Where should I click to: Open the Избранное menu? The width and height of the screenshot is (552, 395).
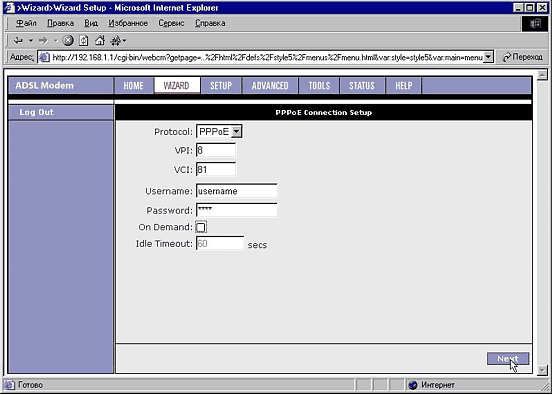128,23
